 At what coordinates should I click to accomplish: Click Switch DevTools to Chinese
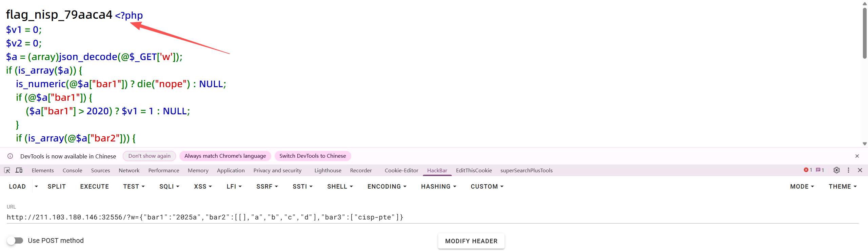coord(312,156)
